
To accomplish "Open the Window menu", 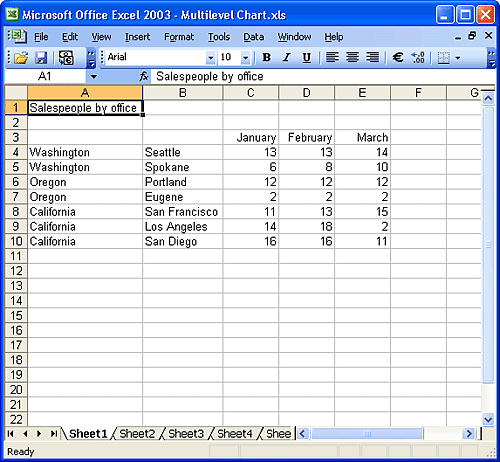I will (x=294, y=37).
